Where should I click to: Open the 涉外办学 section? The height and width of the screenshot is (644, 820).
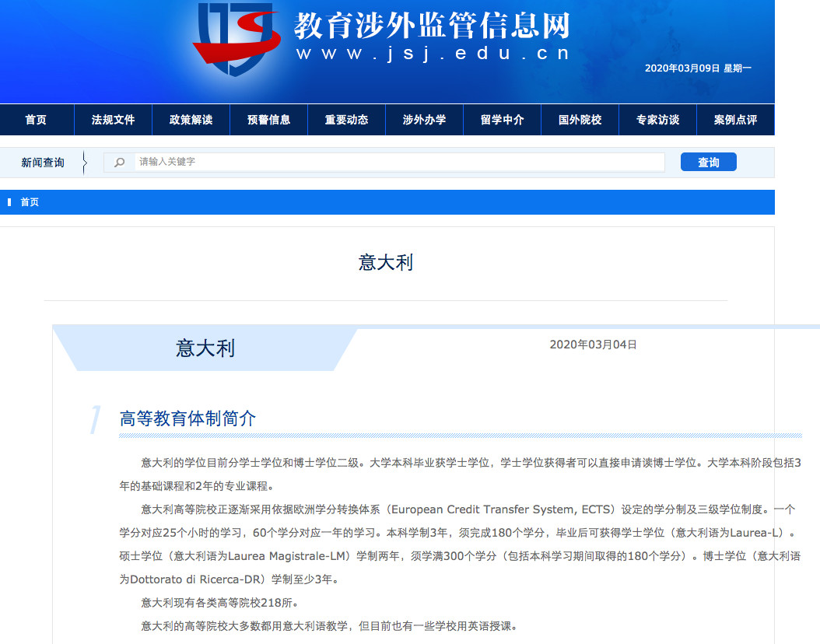click(x=424, y=120)
